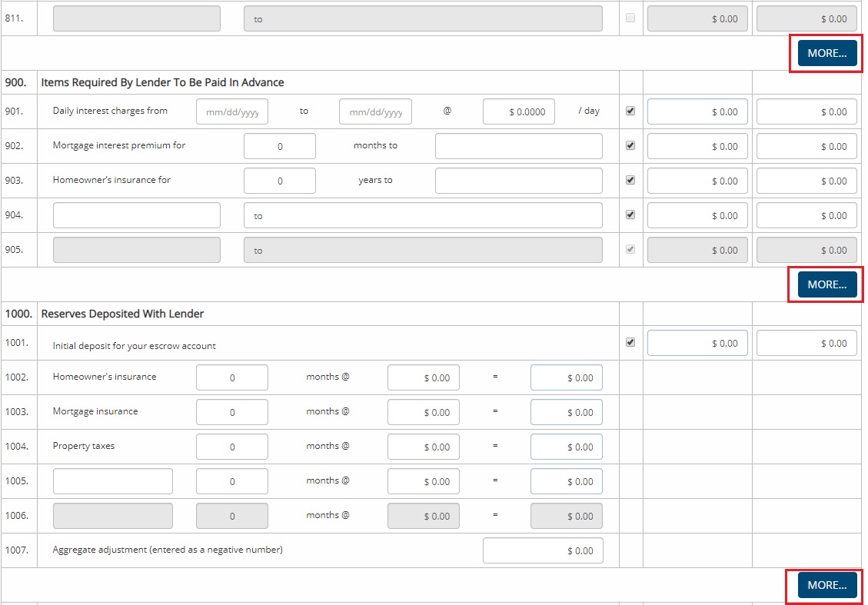Screen dimensions: 868x605
Task: Click the property taxes monthly amount field
Action: click(424, 447)
